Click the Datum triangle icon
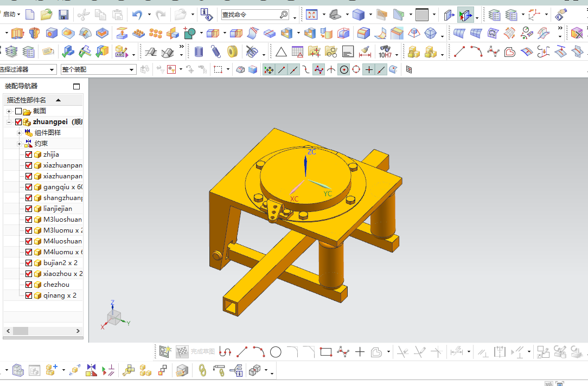 pos(281,52)
